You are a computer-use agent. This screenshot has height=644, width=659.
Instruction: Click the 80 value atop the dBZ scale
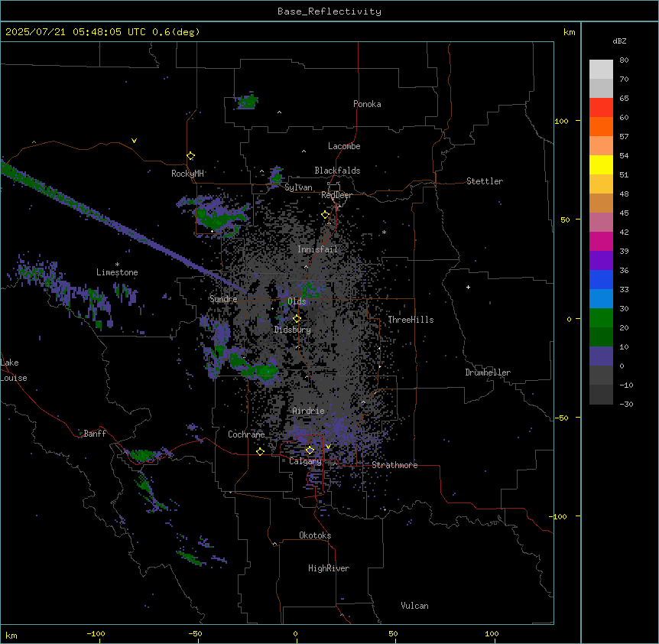(624, 60)
